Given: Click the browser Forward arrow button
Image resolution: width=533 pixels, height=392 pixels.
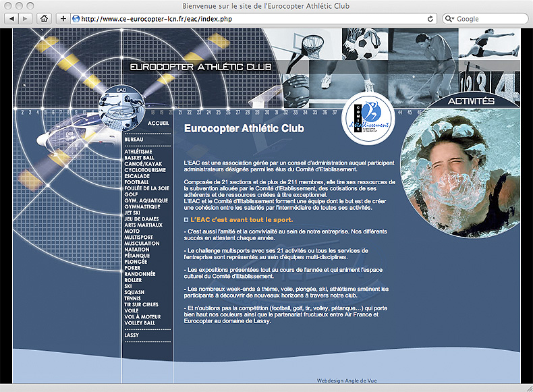Looking at the screenshot, I should 25,19.
